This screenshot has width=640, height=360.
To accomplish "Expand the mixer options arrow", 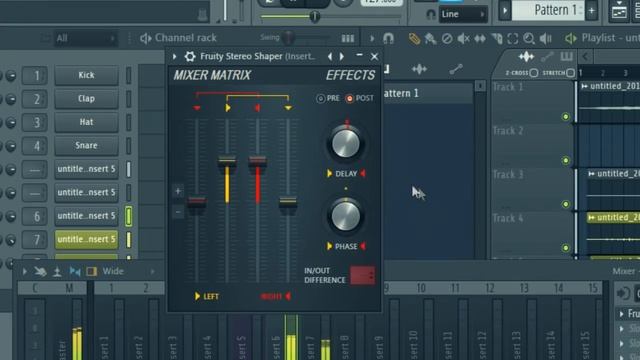I will 25,271.
